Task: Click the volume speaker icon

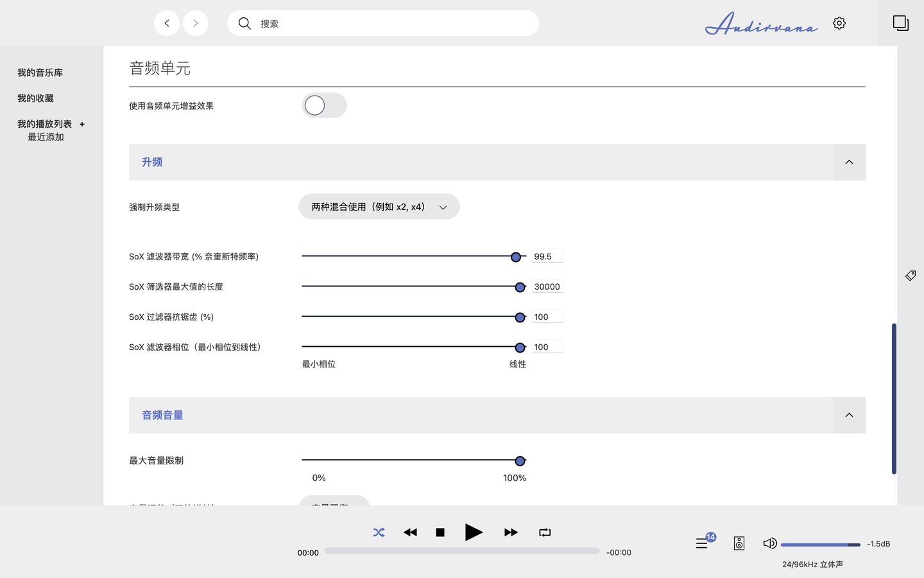Action: click(769, 543)
